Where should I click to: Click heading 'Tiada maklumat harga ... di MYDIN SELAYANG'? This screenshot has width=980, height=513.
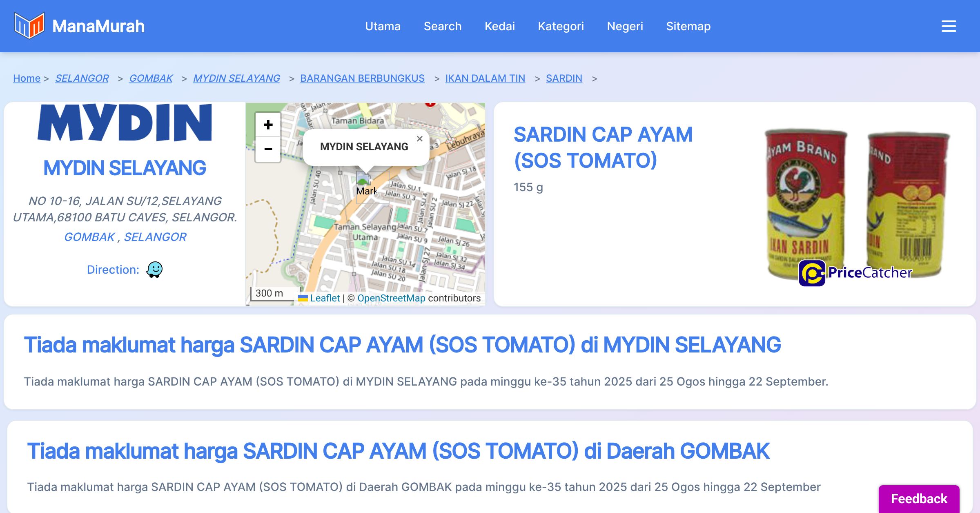coord(402,345)
